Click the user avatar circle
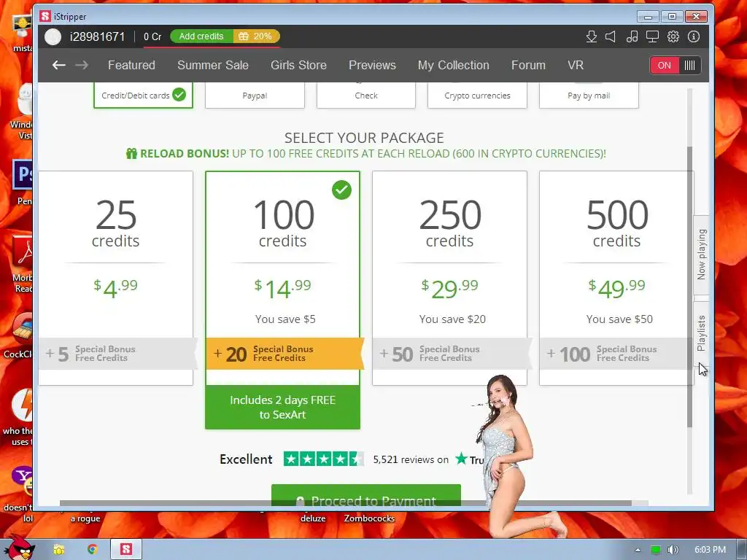This screenshot has height=560, width=747. (53, 36)
